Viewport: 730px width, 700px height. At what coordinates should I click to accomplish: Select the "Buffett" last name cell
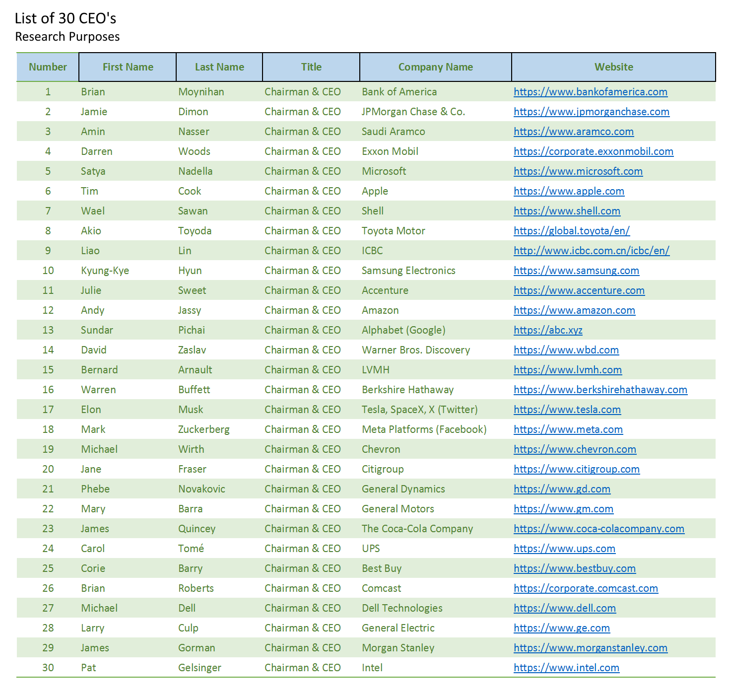[194, 390]
